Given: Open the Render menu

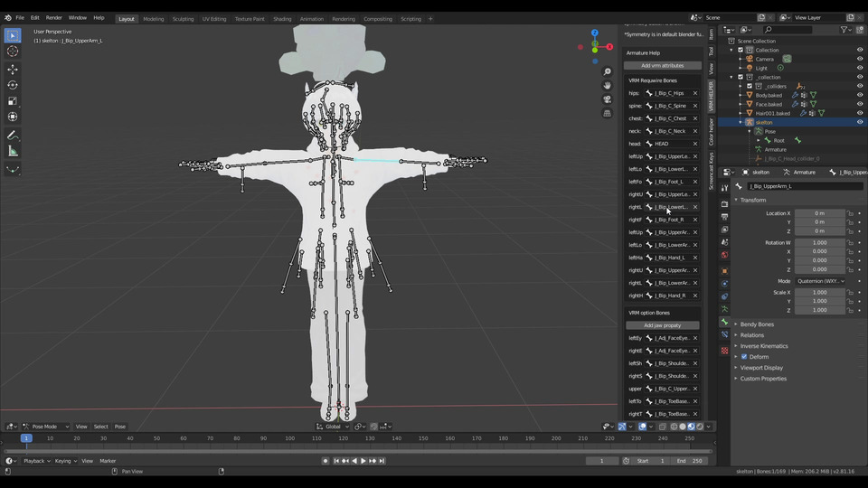Looking at the screenshot, I should point(54,18).
